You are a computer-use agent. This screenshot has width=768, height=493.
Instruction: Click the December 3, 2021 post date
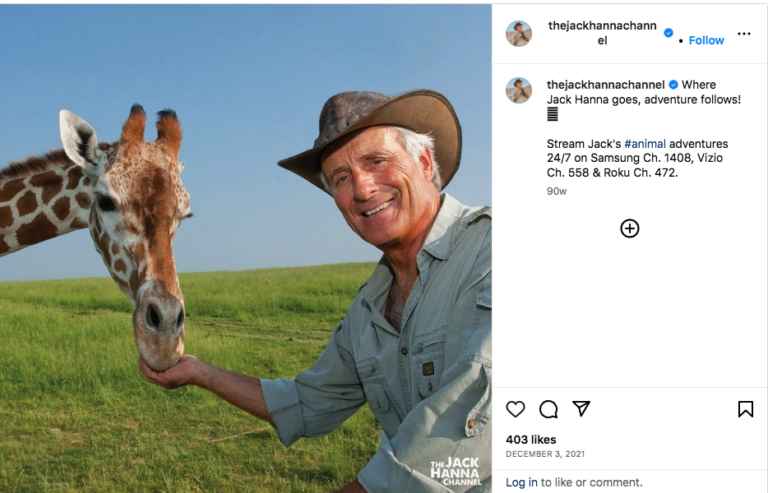[x=545, y=454]
